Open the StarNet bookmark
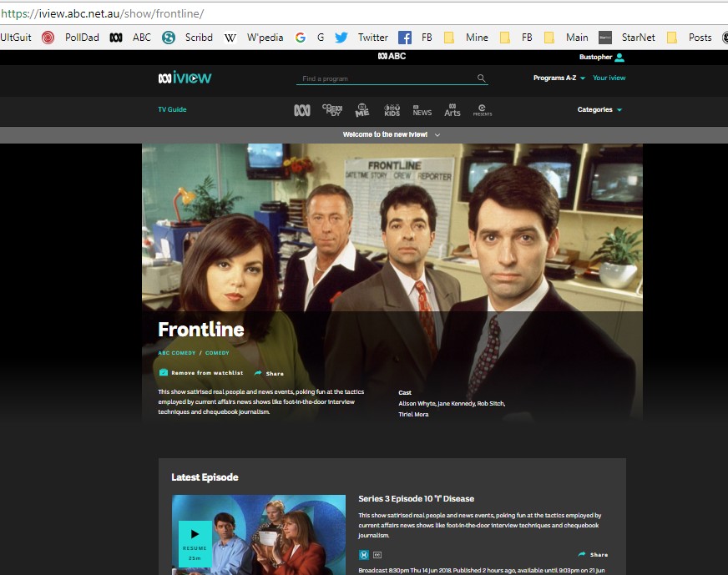 click(x=627, y=38)
